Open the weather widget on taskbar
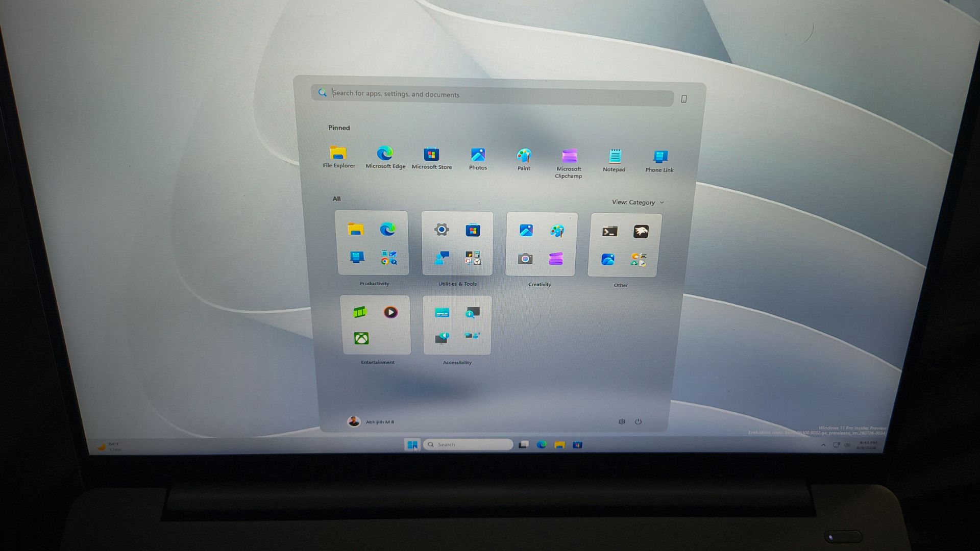Screen dimensions: 980x551 coord(110,447)
